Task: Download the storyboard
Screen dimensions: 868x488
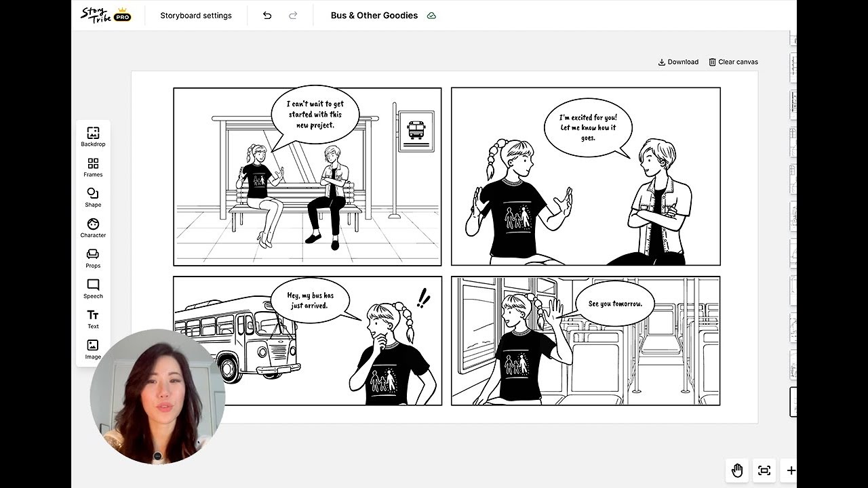Action: pyautogui.click(x=678, y=62)
